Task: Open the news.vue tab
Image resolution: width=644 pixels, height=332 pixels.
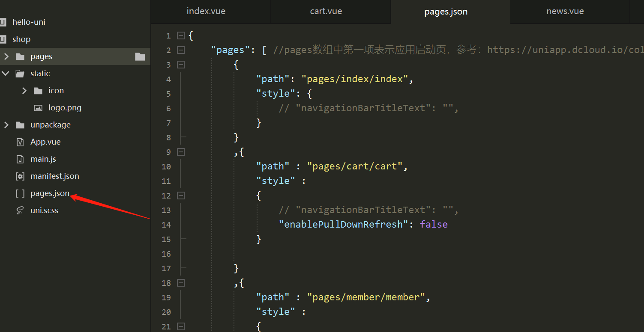Action: 565,12
